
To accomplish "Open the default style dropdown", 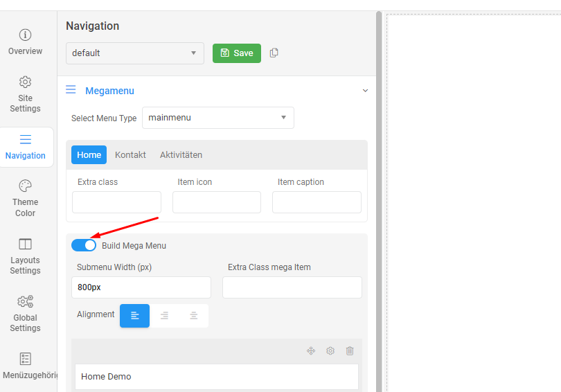I will (x=135, y=53).
